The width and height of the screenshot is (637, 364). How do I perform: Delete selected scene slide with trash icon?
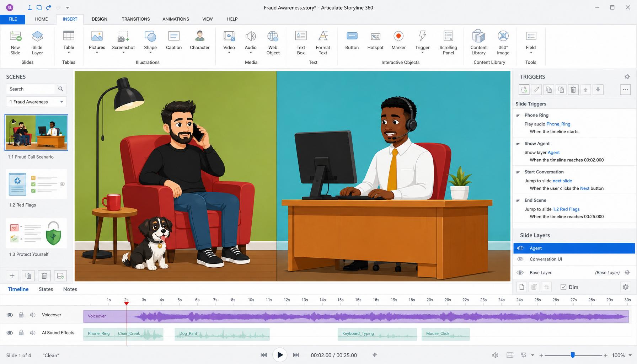(x=44, y=276)
